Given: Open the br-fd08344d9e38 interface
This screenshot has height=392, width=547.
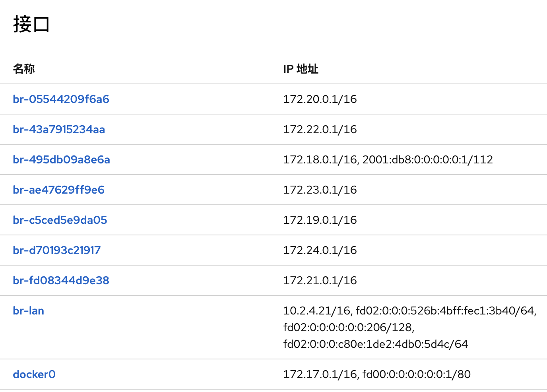Looking at the screenshot, I should [61, 280].
